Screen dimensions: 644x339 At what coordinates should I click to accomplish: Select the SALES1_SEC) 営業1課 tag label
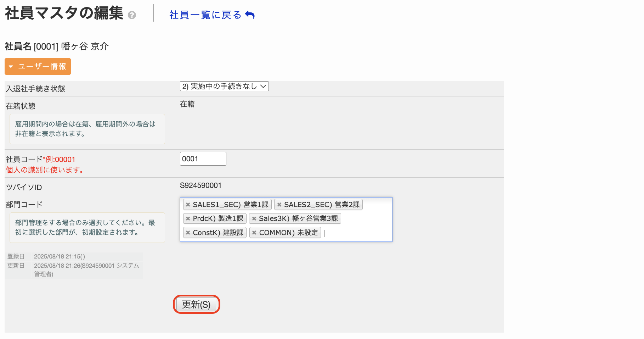point(231,205)
